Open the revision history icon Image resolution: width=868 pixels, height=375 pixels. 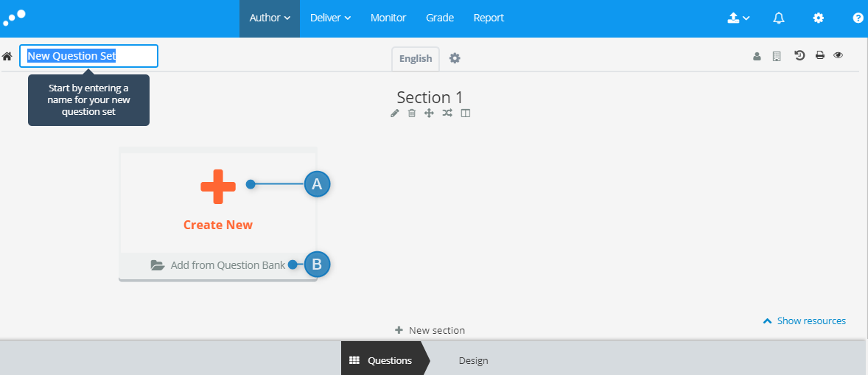point(799,55)
